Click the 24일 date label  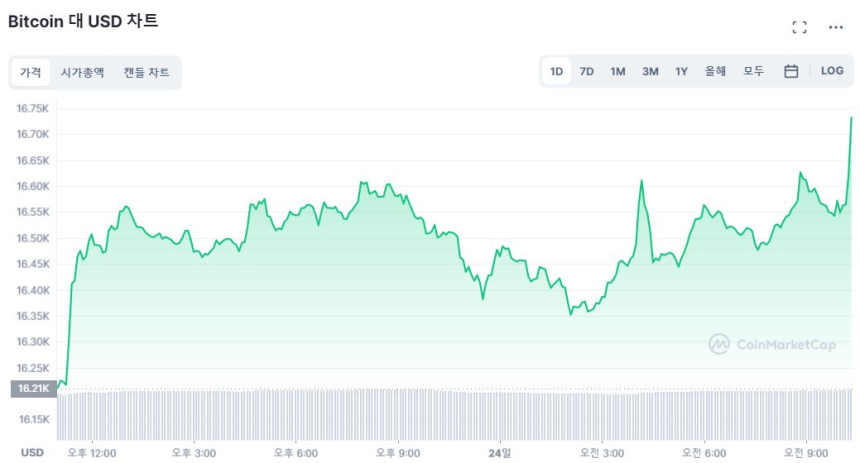click(500, 453)
